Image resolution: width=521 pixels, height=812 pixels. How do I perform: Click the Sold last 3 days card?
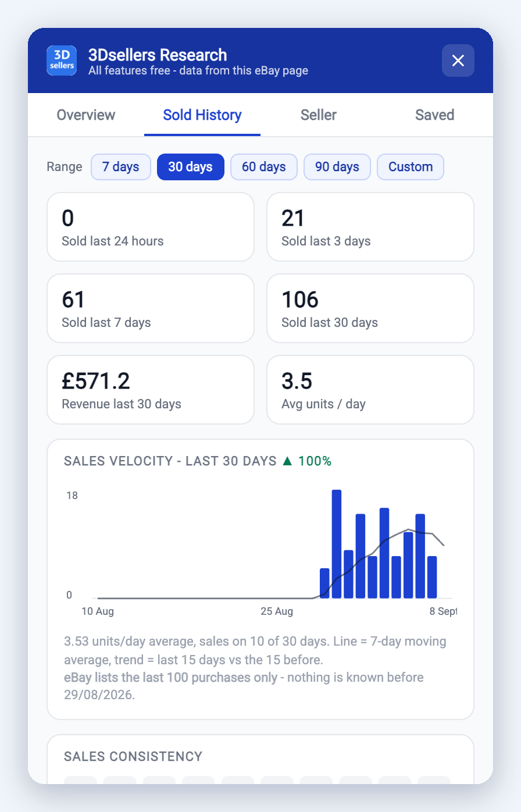click(370, 227)
